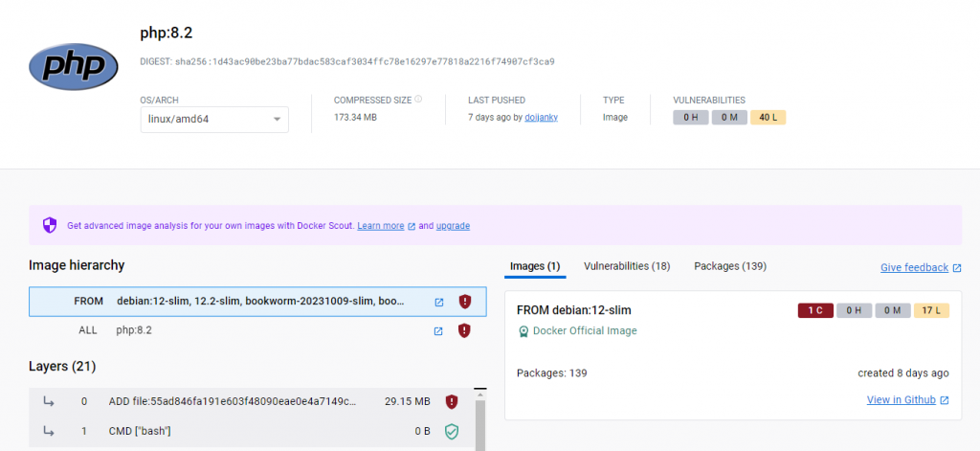
Task: Click the 0 H vulnerabilities badge in header
Action: tap(691, 117)
